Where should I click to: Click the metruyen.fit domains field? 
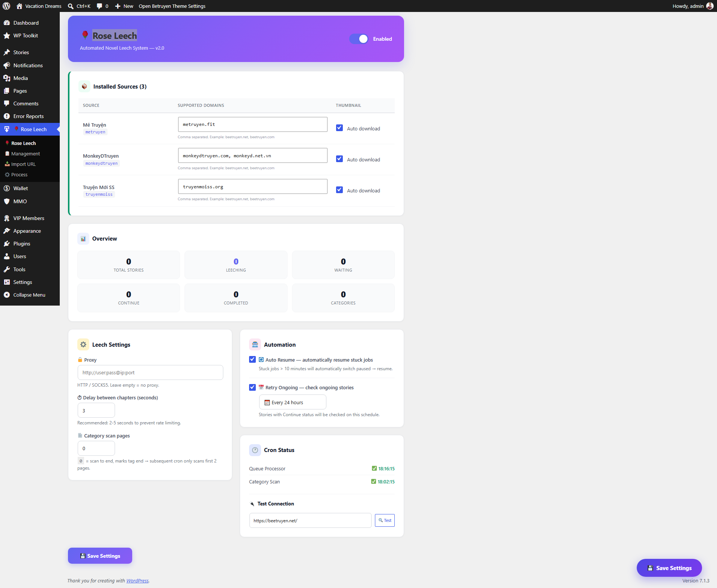(253, 124)
